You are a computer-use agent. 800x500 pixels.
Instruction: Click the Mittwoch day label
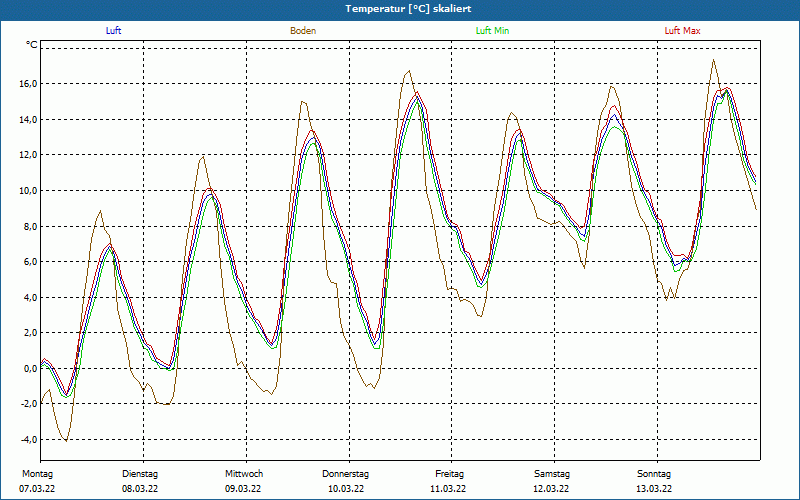244,474
